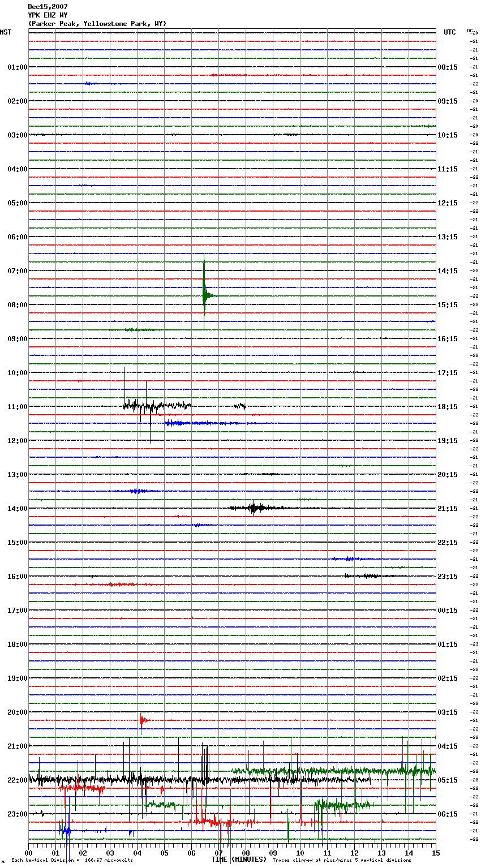
Task: Select the 20:00 MST time label
Action: pyautogui.click(x=18, y=712)
